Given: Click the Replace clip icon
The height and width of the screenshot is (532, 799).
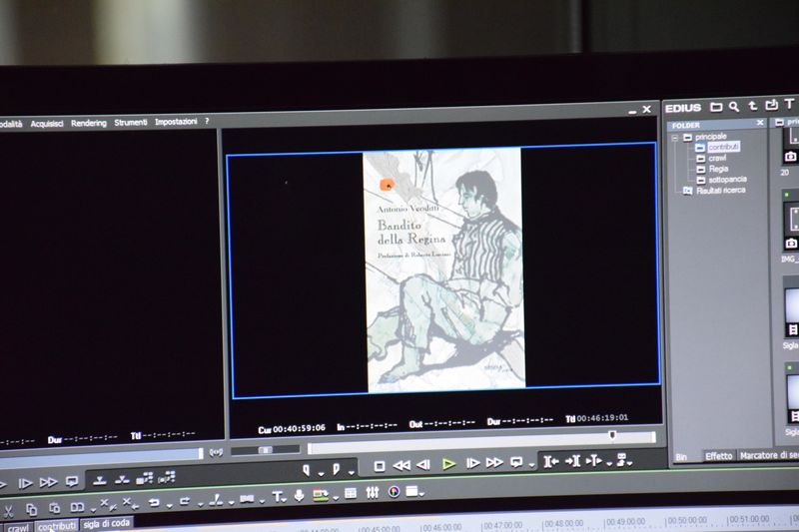Looking at the screenshot, I should [x=77, y=507].
